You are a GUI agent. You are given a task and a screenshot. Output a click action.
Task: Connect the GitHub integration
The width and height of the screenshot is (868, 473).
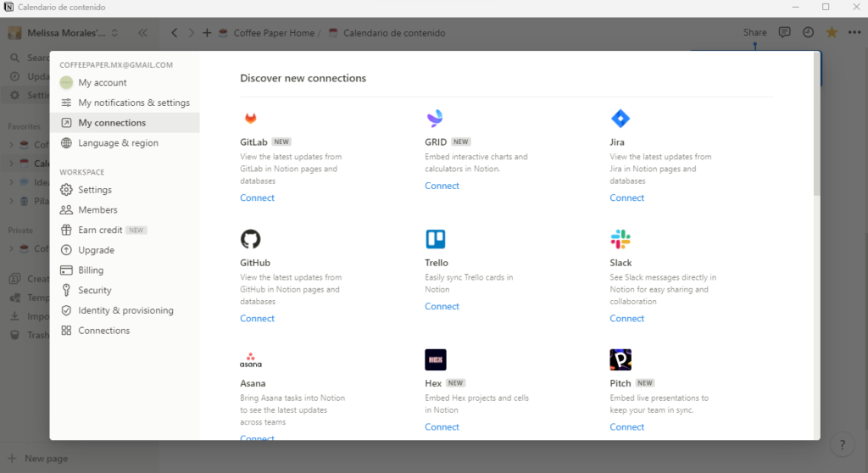[x=257, y=319]
